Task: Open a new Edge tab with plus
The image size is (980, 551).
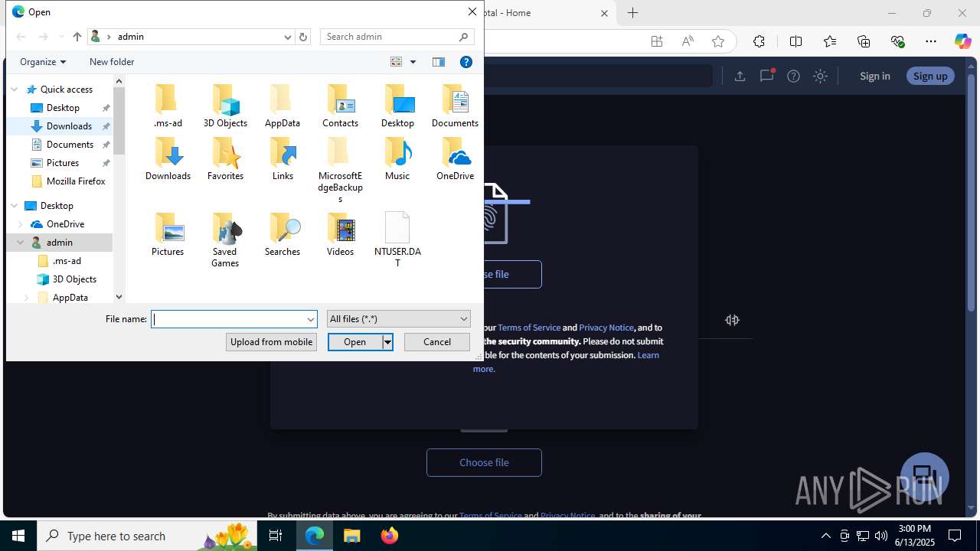Action: pos(632,13)
